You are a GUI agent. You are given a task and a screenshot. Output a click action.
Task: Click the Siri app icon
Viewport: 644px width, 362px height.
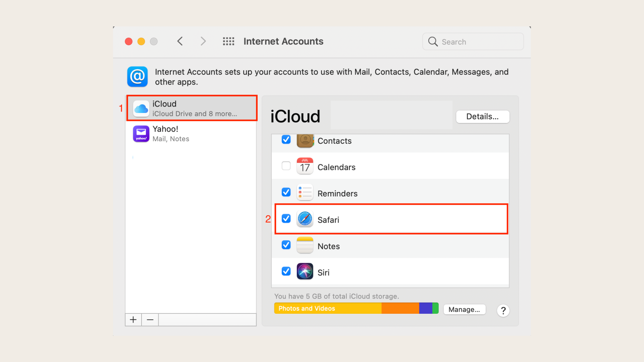pos(305,271)
